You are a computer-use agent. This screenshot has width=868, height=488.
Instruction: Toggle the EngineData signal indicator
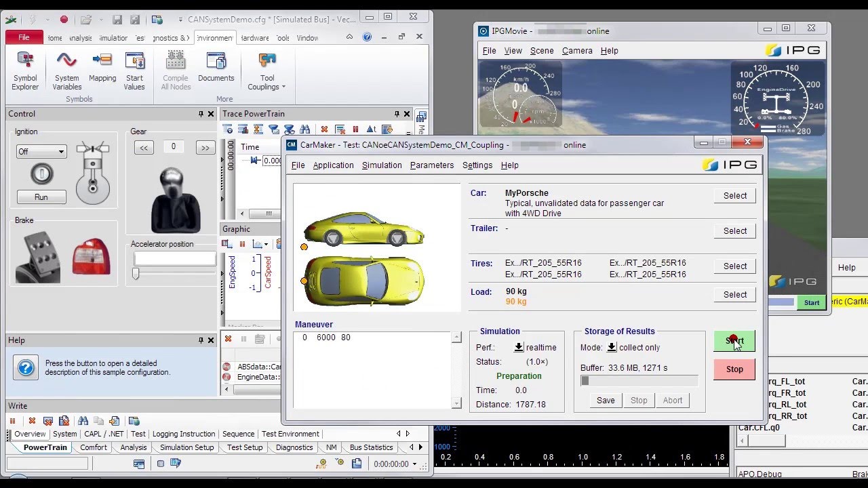tap(227, 377)
